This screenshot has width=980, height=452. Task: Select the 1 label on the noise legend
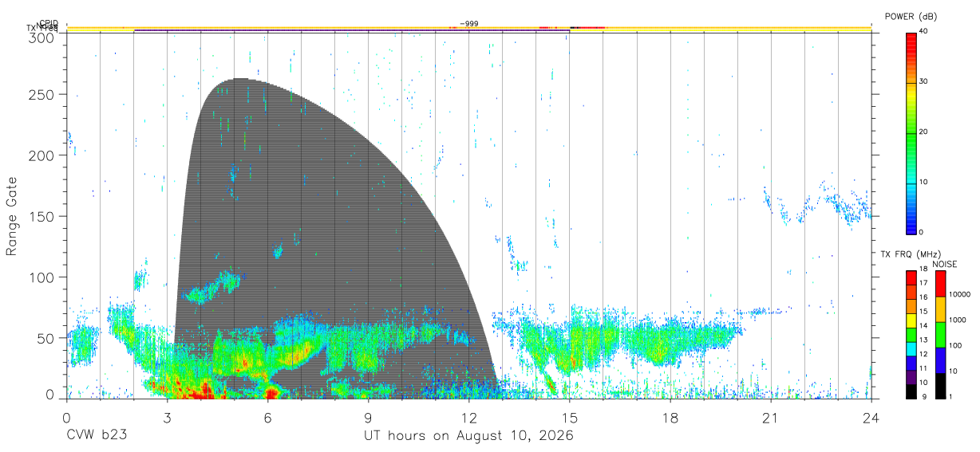tap(950, 397)
